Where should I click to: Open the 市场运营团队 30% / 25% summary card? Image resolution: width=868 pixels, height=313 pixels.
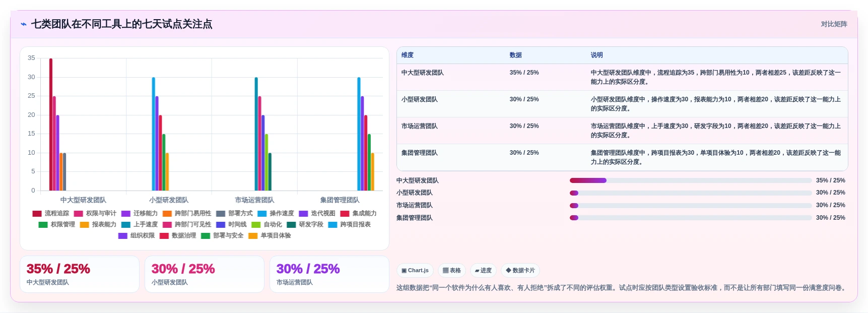click(x=329, y=274)
